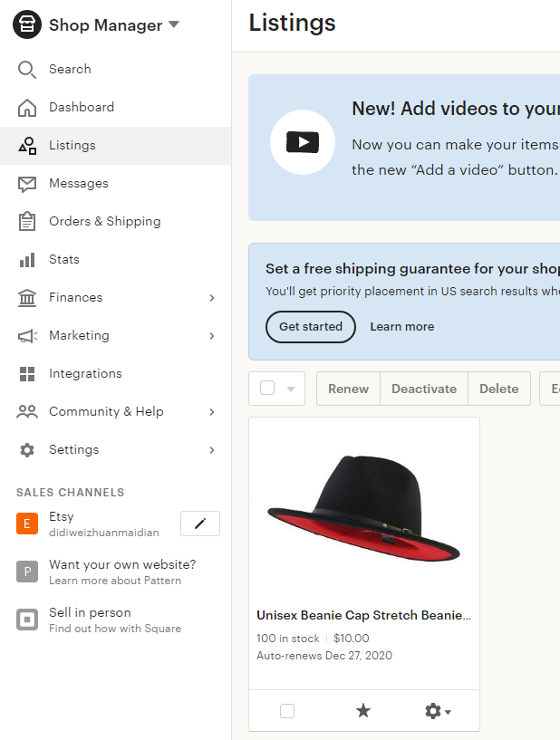Tick the select-all listings checkbox
560x740 pixels.
point(267,389)
